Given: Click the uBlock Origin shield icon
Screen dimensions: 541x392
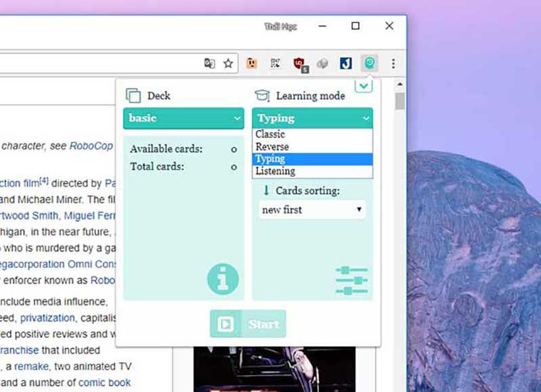Looking at the screenshot, I should pos(300,64).
